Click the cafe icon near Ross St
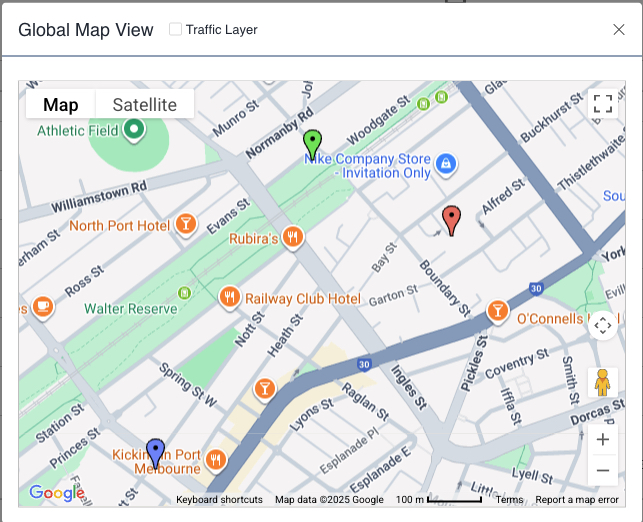The image size is (643, 522). pos(43,308)
